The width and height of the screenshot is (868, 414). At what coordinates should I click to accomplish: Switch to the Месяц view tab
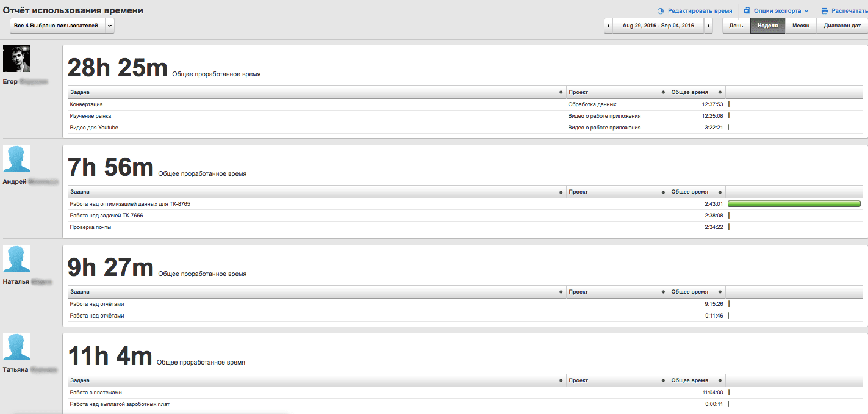(801, 26)
